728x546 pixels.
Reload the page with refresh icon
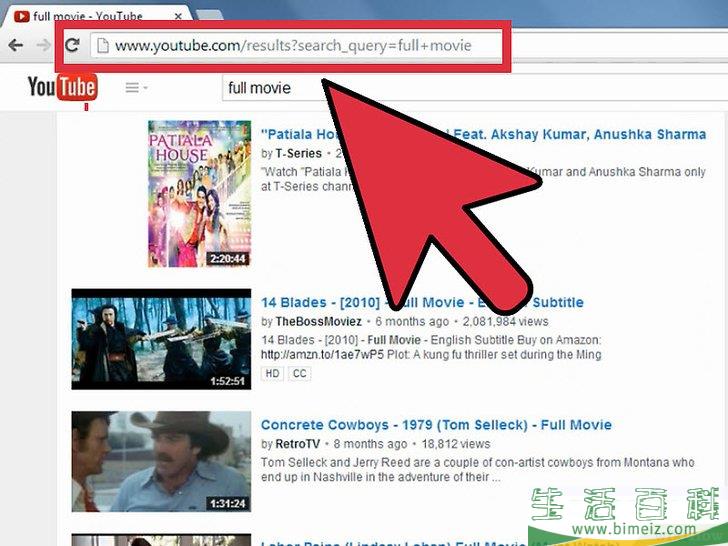pyautogui.click(x=72, y=45)
